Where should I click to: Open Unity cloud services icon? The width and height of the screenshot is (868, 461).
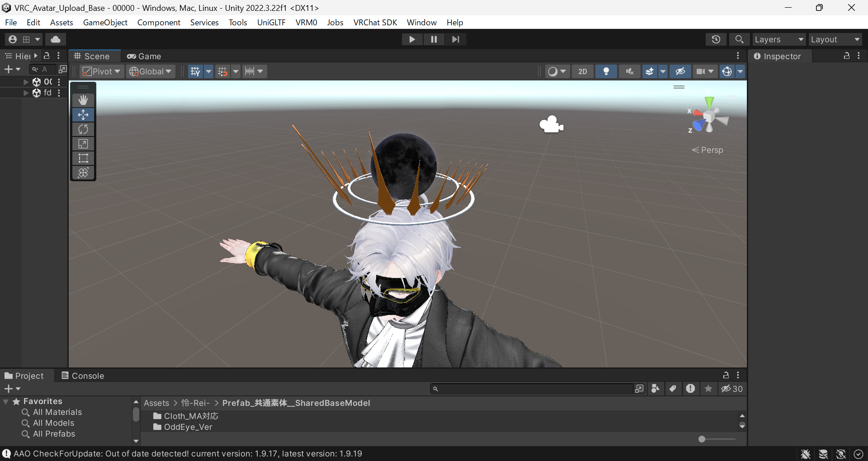pyautogui.click(x=56, y=39)
